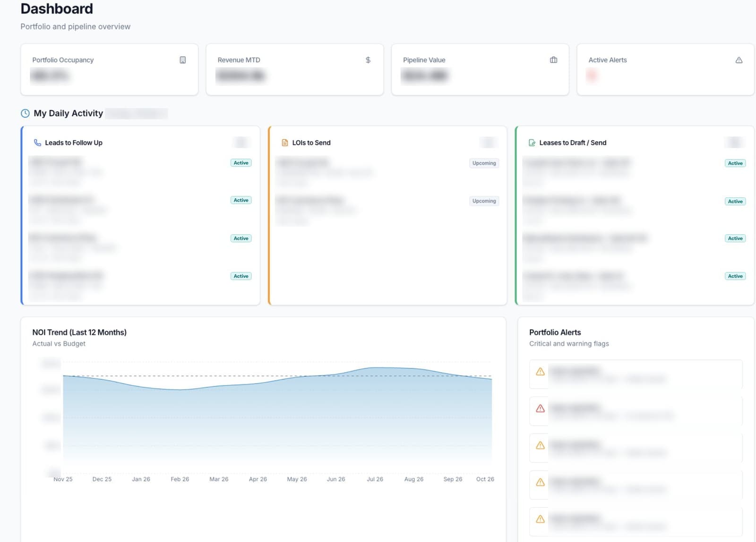The image size is (756, 542).
Task: Click the clock icon beside My Daily Activity
Action: coord(25,113)
